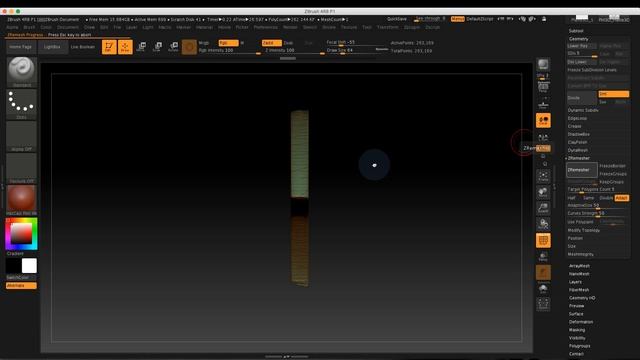
Task: Expand the Deformation subpalette
Action: pyautogui.click(x=581, y=322)
